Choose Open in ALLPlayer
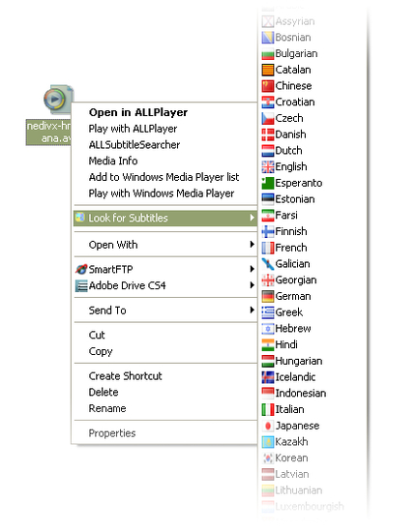The image size is (417, 532). (x=138, y=112)
